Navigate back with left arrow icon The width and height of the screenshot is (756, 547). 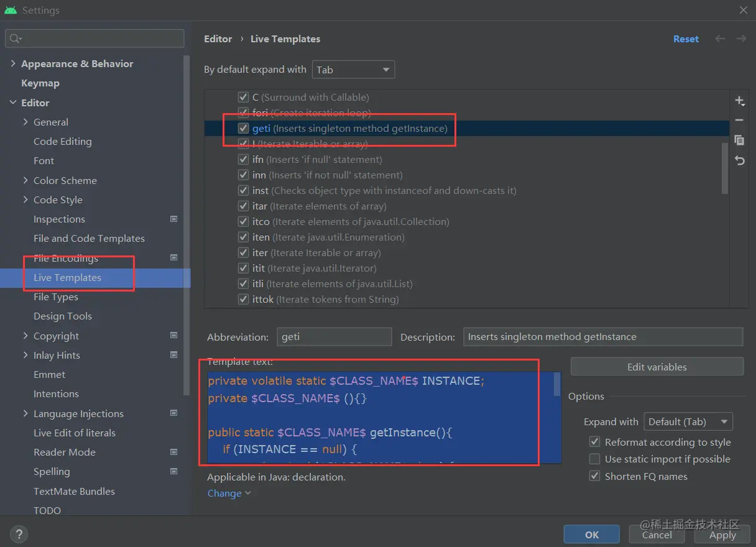pos(720,39)
